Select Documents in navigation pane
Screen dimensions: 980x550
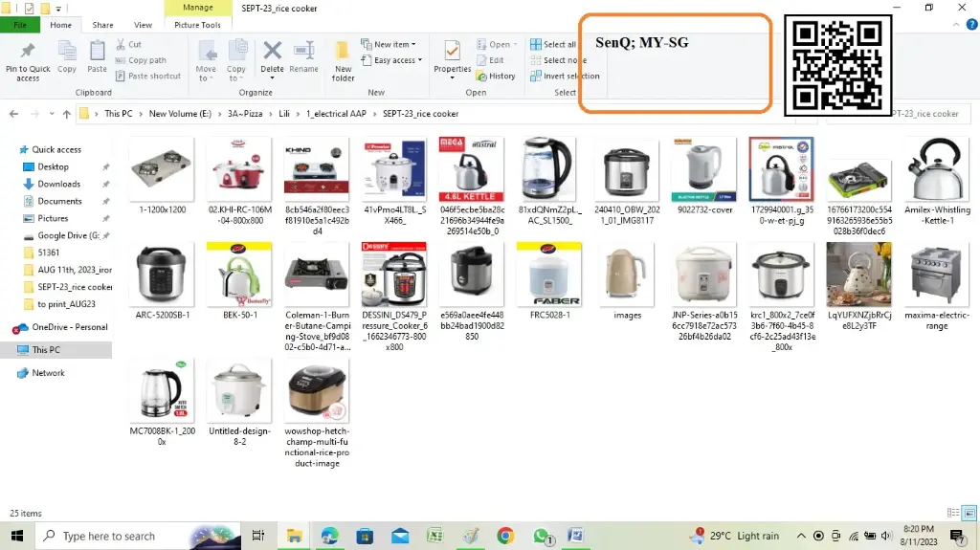tap(59, 201)
